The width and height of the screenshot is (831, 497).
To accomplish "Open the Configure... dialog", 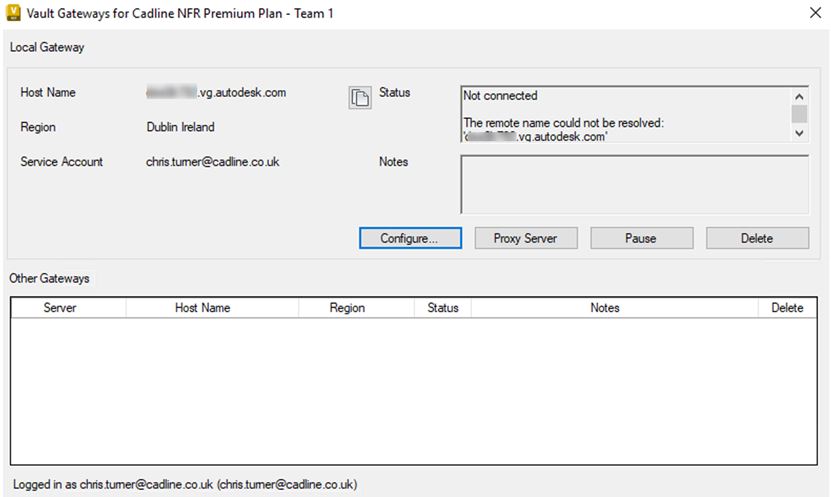I will coord(410,238).
